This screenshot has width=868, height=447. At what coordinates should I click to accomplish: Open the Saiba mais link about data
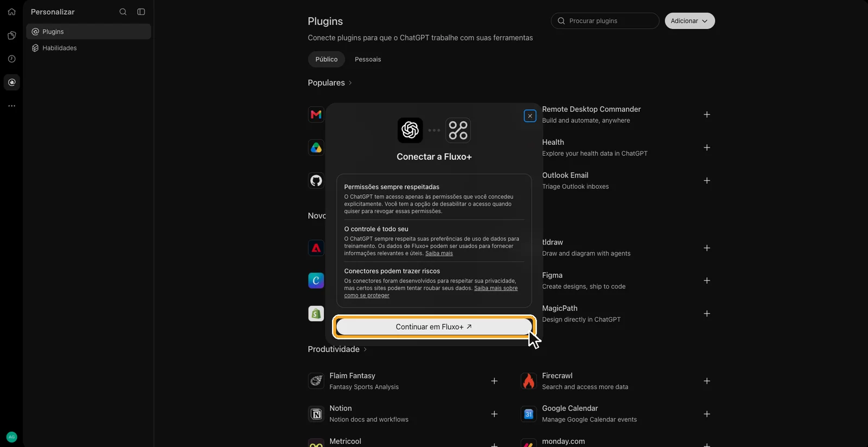click(439, 253)
